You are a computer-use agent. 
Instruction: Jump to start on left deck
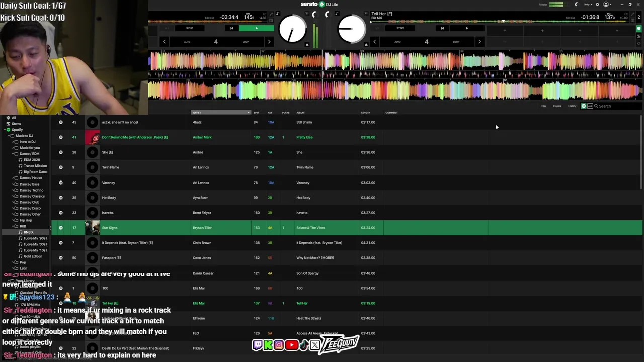click(231, 28)
